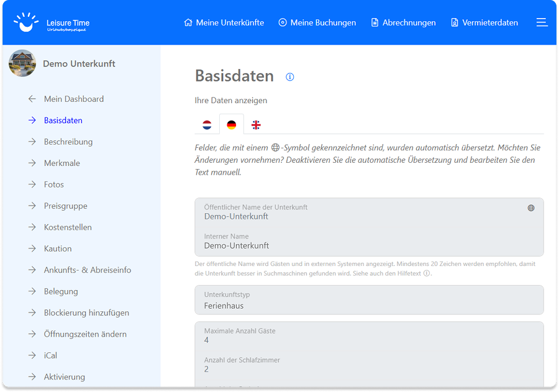Viewport: 559px width, 392px height.
Task: Open the Meine Buchungen section icon
Action: (283, 22)
